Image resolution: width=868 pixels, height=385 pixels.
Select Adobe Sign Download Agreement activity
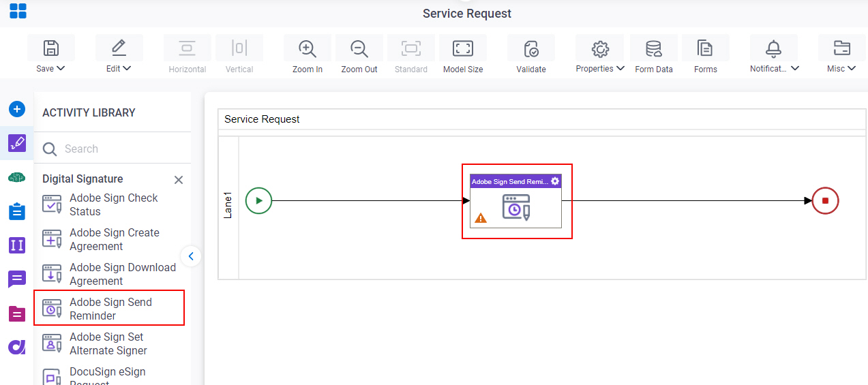[109, 274]
